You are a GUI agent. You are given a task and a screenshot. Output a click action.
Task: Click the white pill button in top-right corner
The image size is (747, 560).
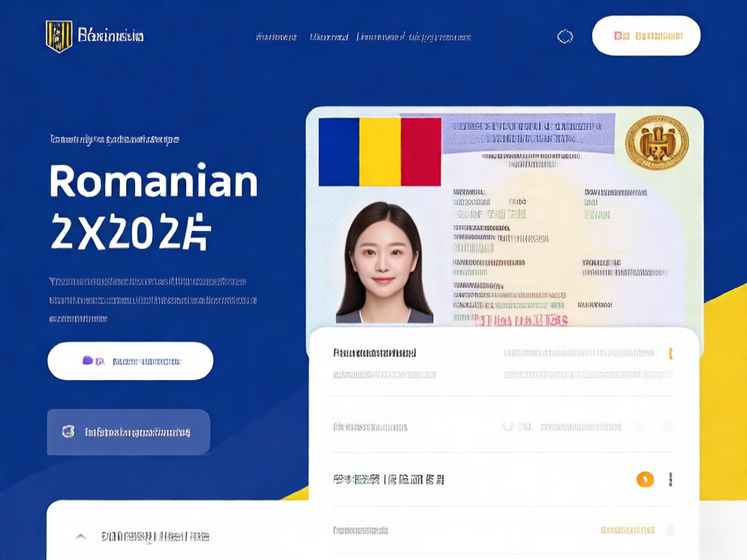646,36
